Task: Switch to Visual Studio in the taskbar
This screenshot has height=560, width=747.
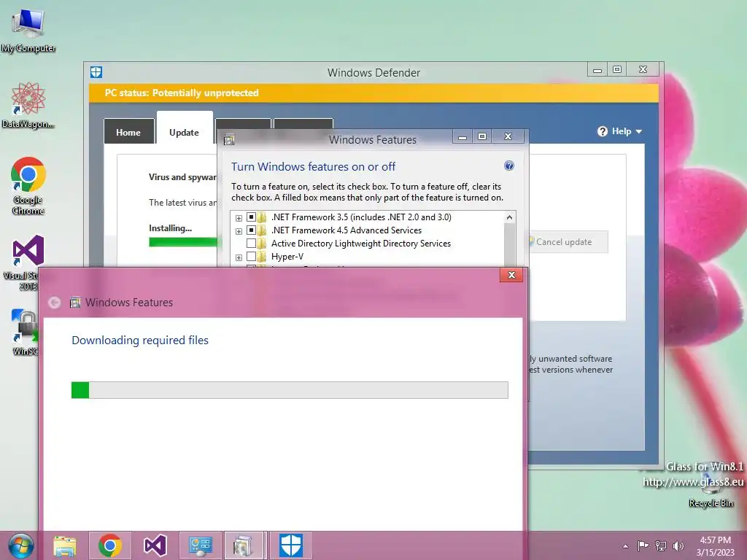Action: (155, 545)
